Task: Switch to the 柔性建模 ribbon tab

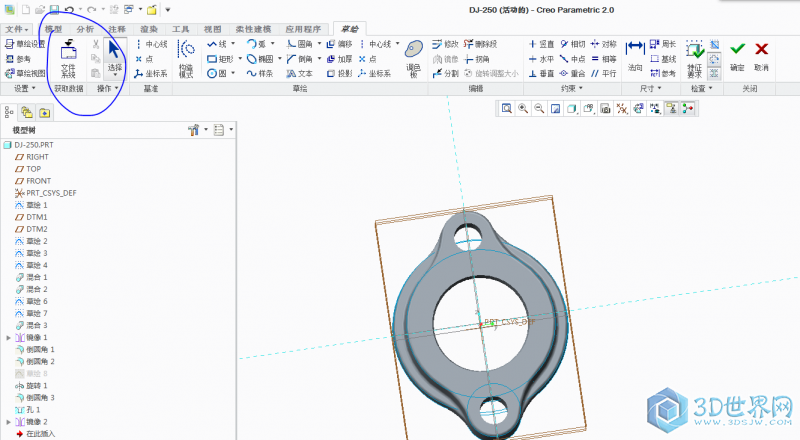Action: pyautogui.click(x=253, y=29)
